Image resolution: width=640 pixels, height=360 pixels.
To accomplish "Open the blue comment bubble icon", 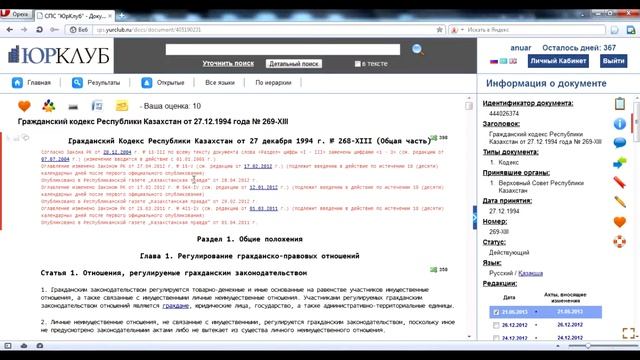I will pos(620,143).
